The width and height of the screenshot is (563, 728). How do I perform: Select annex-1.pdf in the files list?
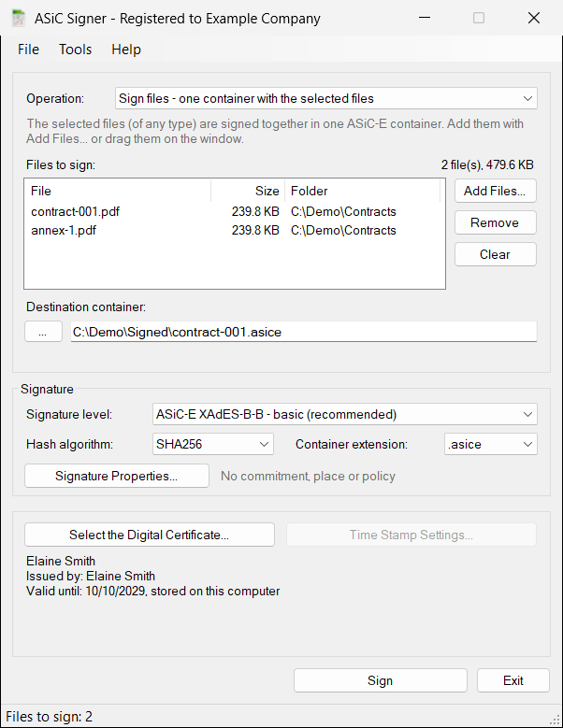coord(64,230)
